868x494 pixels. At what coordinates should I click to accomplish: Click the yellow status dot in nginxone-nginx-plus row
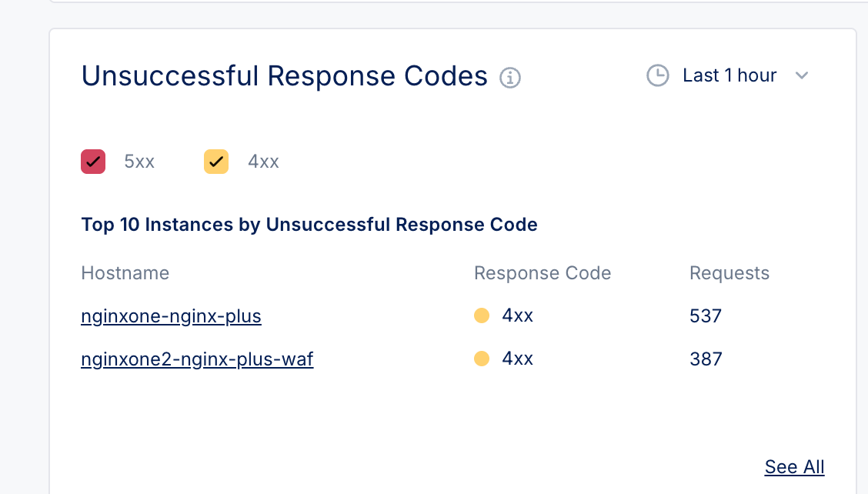click(x=482, y=315)
